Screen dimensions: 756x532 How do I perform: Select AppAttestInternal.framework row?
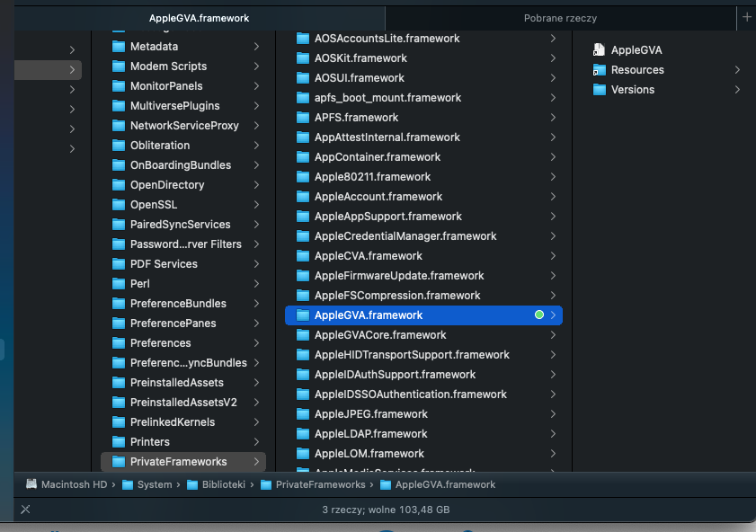tap(423, 137)
